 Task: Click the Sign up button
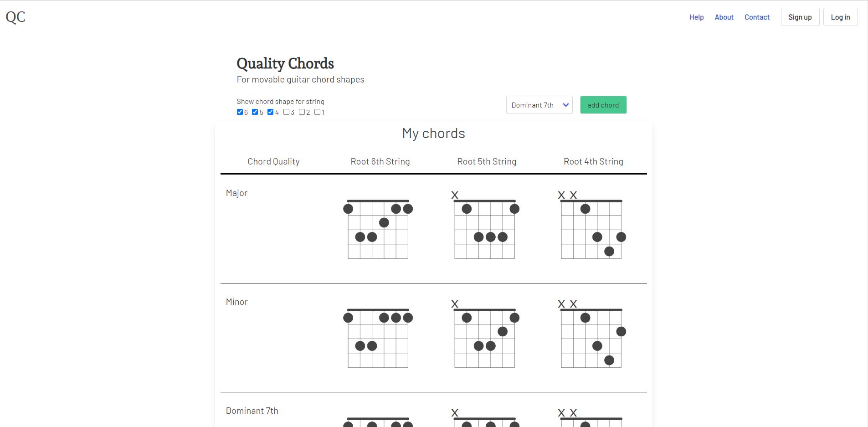coord(800,17)
